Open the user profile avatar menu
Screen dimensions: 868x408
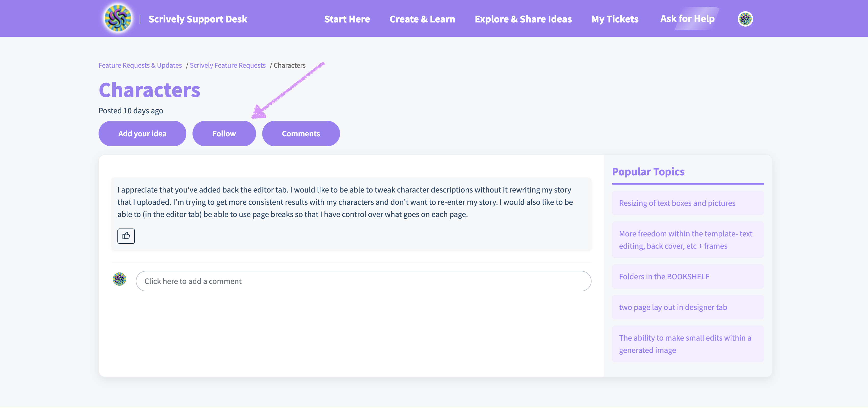(745, 19)
